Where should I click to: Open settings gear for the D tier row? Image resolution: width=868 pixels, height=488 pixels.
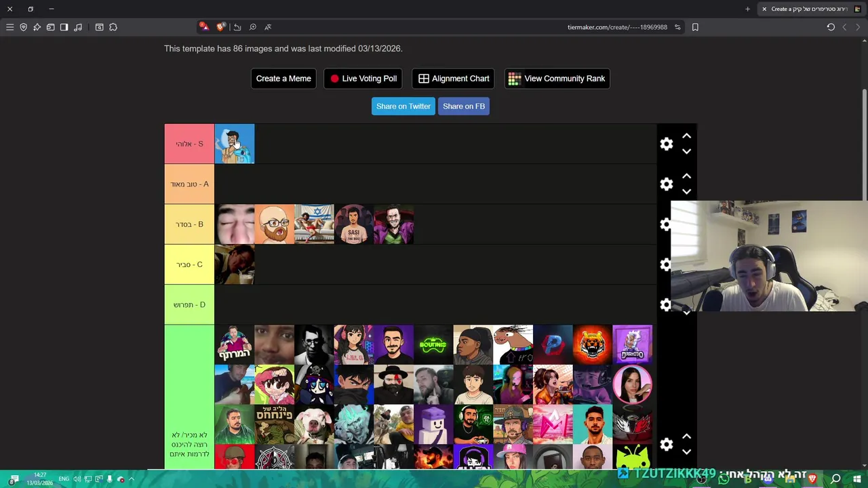[666, 304]
